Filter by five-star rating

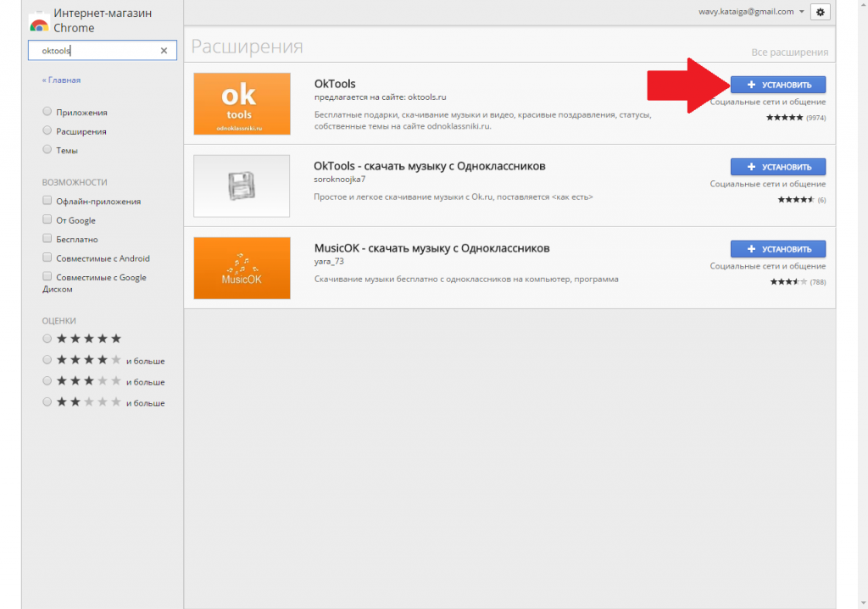pos(47,338)
